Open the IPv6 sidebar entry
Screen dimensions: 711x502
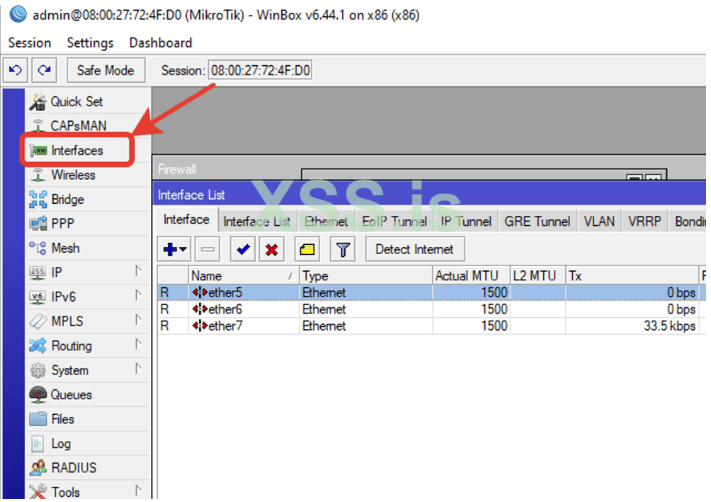click(x=88, y=297)
